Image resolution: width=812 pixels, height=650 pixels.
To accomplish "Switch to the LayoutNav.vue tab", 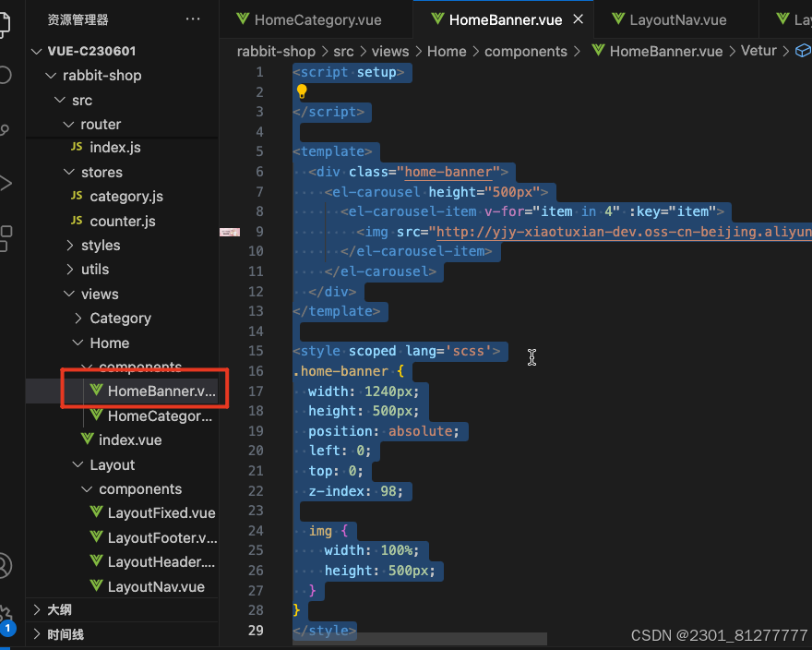I will 676,19.
